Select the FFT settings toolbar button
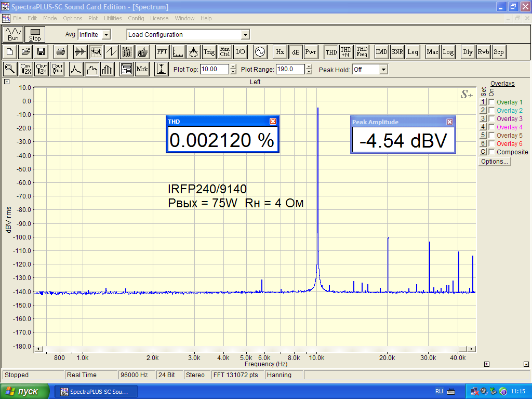This screenshot has width=532, height=399. pyautogui.click(x=162, y=51)
